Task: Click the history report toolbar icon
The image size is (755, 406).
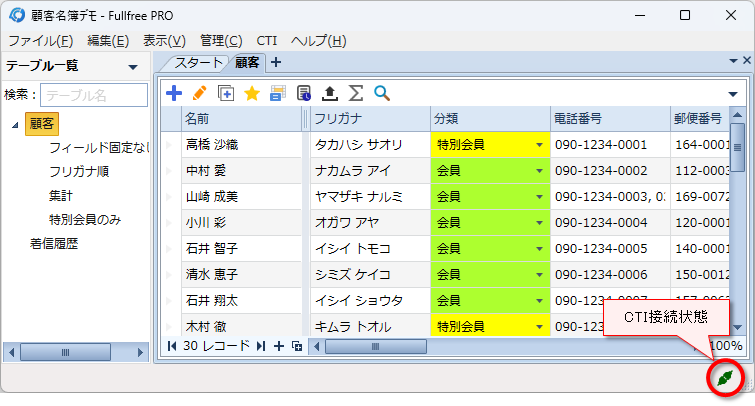Action: pyautogui.click(x=304, y=93)
